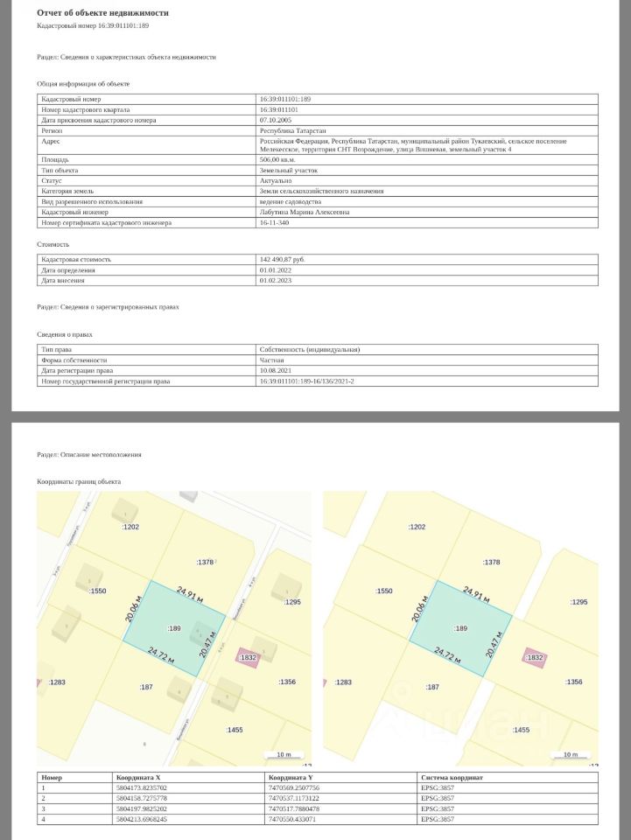Click the date "01.02.2023" in Дата внесения row
The height and width of the screenshot is (840, 631).
tap(276, 281)
